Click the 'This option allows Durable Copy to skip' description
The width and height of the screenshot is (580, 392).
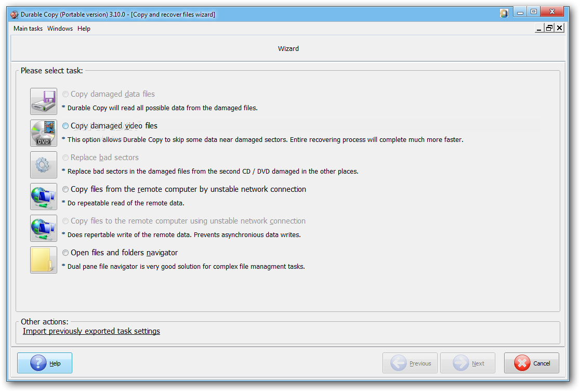262,140
